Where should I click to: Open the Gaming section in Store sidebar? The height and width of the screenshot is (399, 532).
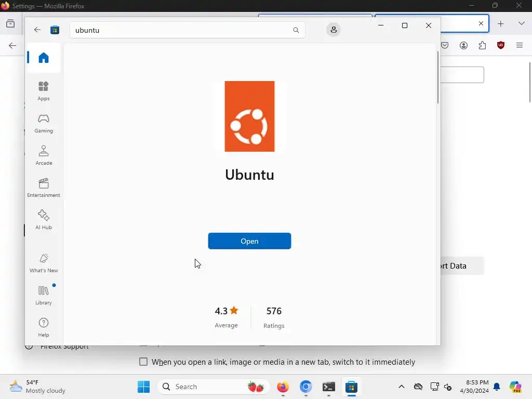tap(44, 123)
